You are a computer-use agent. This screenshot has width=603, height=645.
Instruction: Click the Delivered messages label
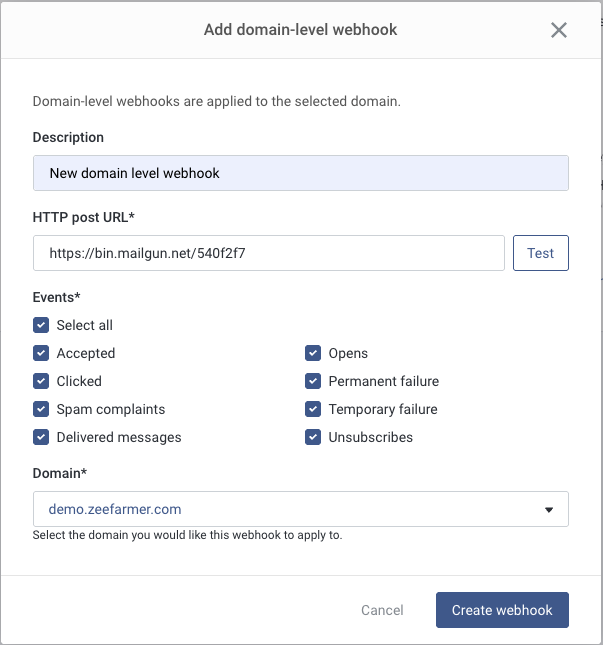119,437
